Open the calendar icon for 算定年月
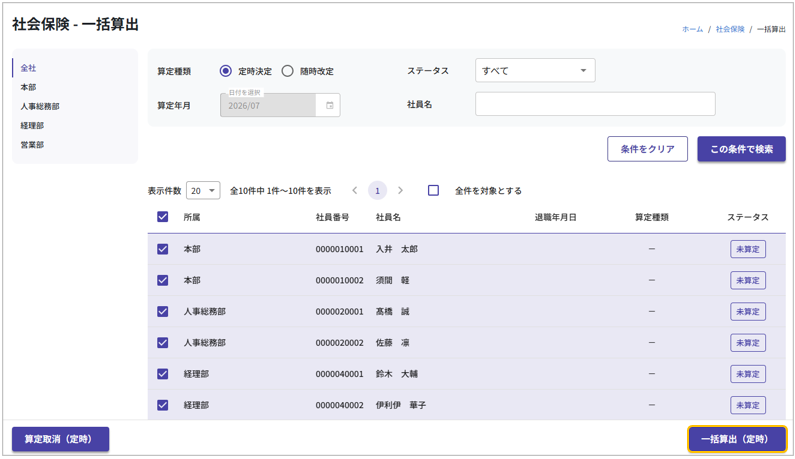 click(x=329, y=105)
